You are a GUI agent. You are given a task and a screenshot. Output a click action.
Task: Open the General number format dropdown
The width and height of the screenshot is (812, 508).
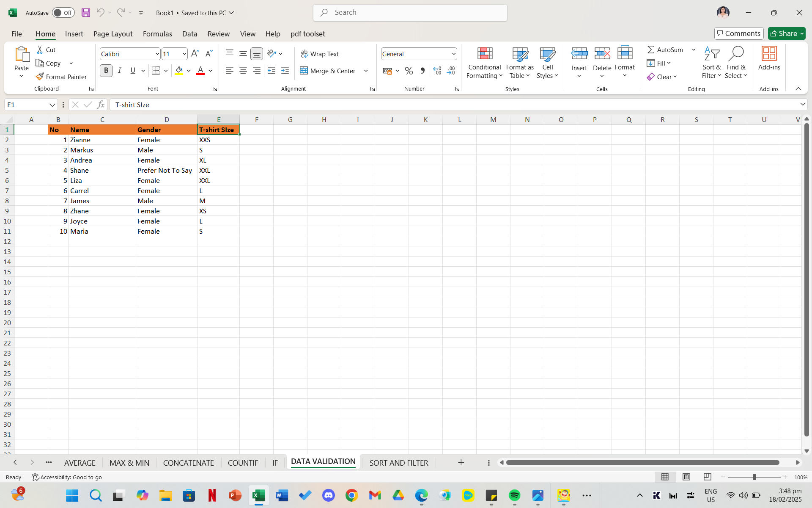pos(453,54)
